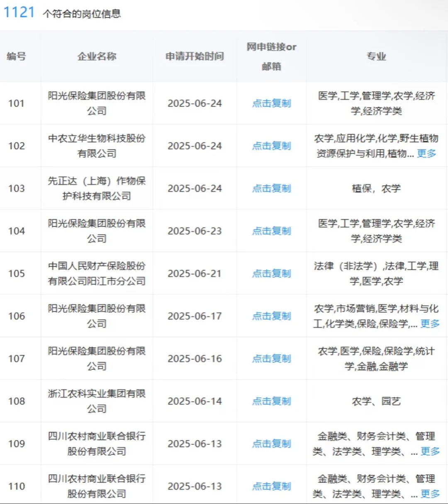The height and width of the screenshot is (504, 448).
Task: Select company name in row 104
Action: coord(97,231)
